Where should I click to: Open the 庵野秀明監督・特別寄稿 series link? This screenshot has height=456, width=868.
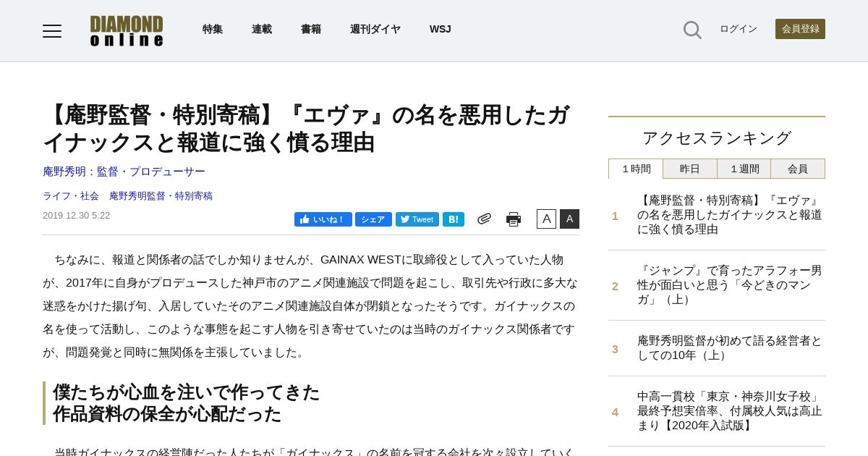coord(161,196)
